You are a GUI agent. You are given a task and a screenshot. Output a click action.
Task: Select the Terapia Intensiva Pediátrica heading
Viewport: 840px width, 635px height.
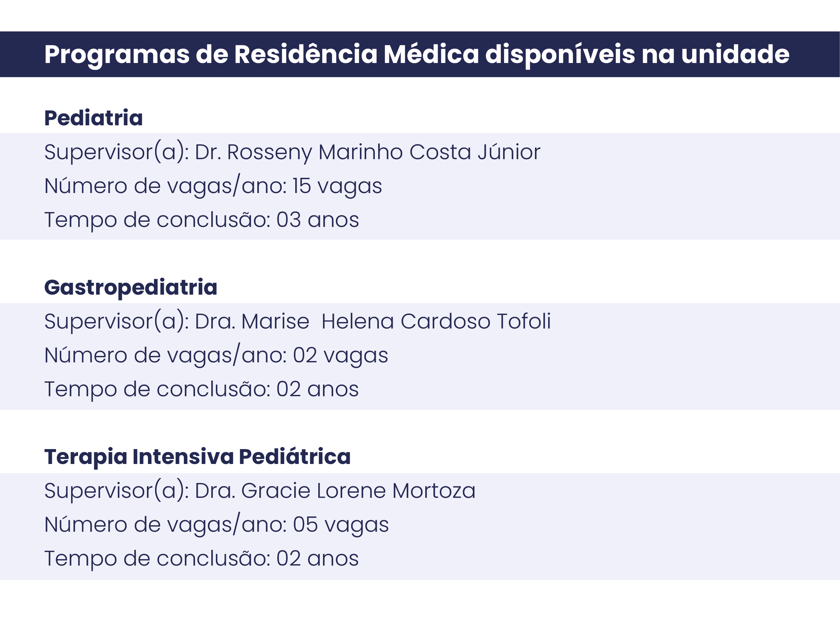(197, 457)
